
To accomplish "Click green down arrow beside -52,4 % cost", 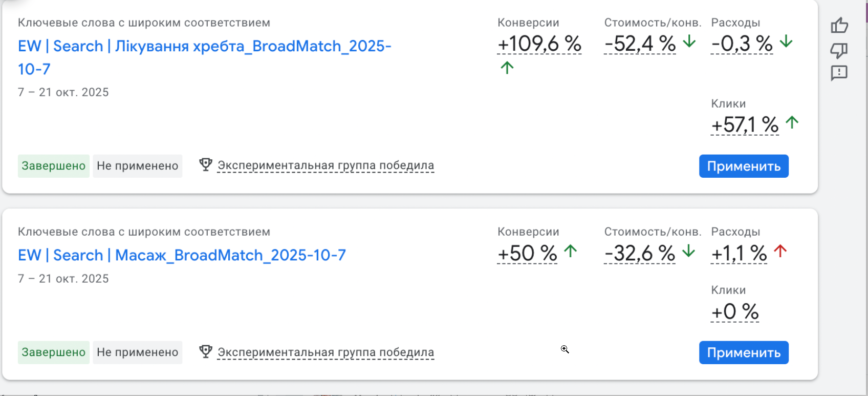I will point(689,41).
